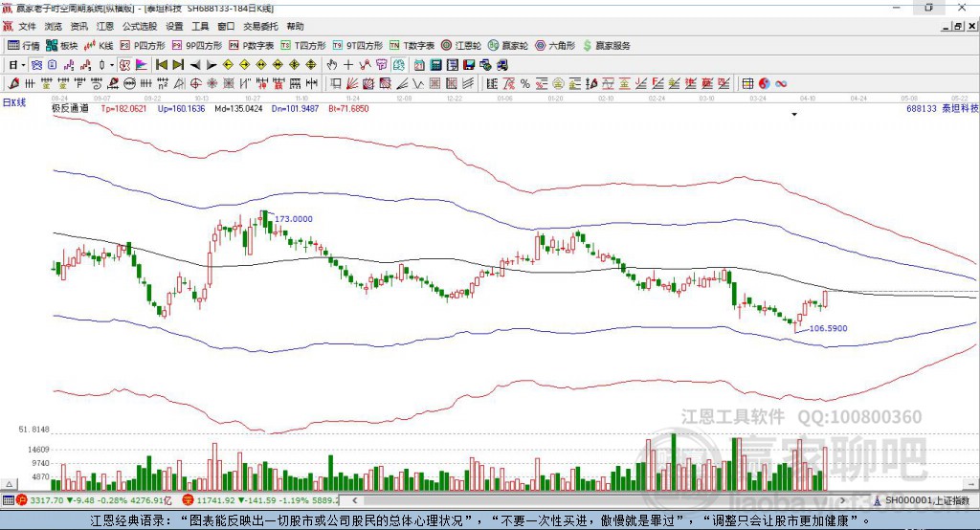Click the black triangle marker atop chart

794,115
